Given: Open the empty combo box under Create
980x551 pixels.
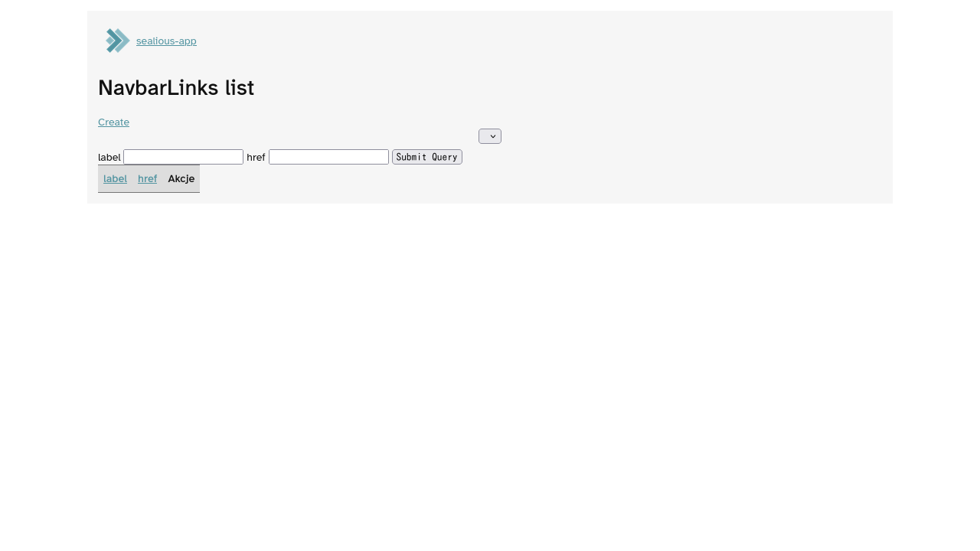Looking at the screenshot, I should click(x=490, y=136).
